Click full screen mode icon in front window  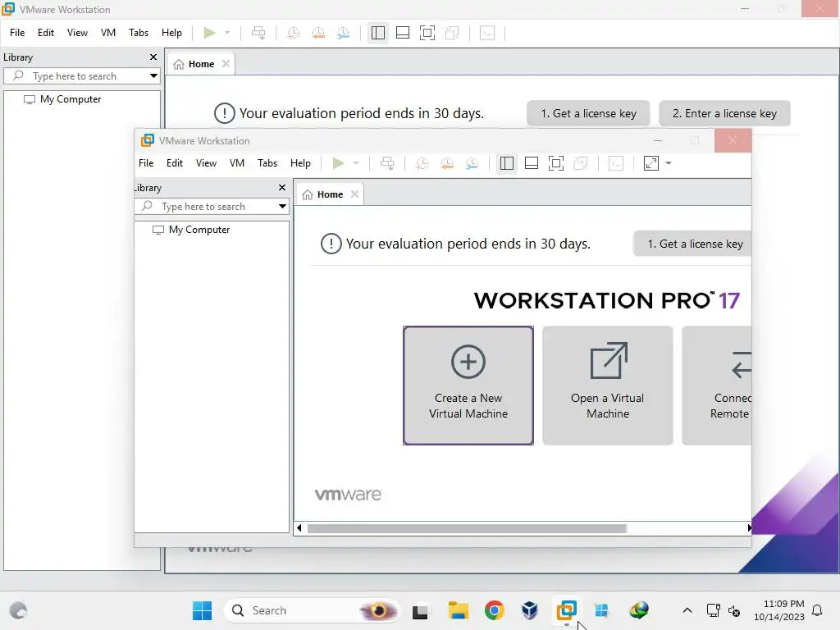556,163
